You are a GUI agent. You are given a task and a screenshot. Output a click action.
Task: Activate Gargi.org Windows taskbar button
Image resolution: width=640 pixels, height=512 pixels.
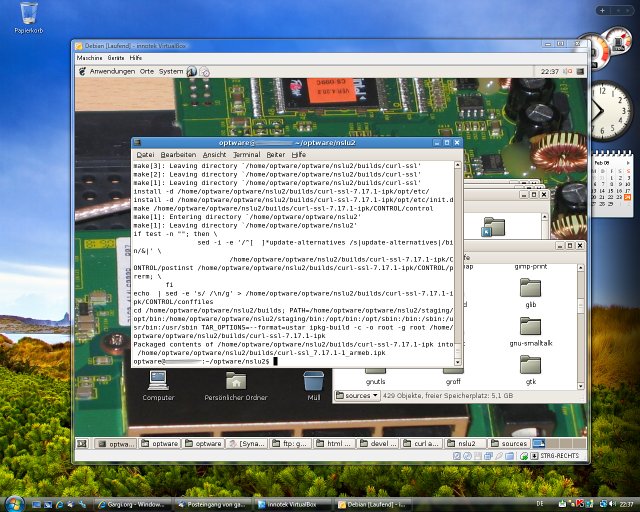click(133, 505)
